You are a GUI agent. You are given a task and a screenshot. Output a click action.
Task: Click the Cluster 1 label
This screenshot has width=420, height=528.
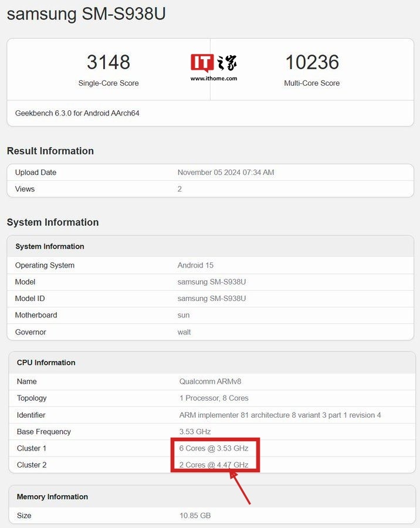coord(32,448)
